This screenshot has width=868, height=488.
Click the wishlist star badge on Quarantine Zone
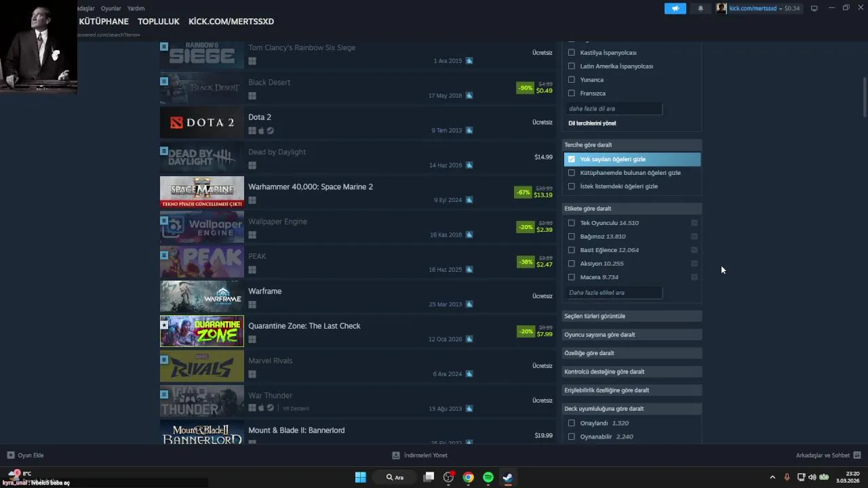point(164,325)
